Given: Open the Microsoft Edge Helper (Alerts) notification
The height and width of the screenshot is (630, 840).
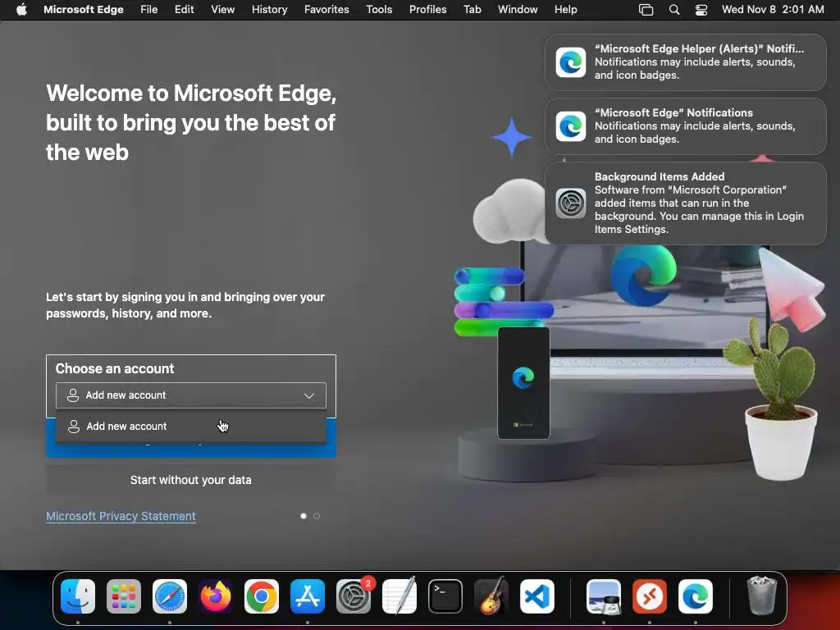Looking at the screenshot, I should 685,62.
